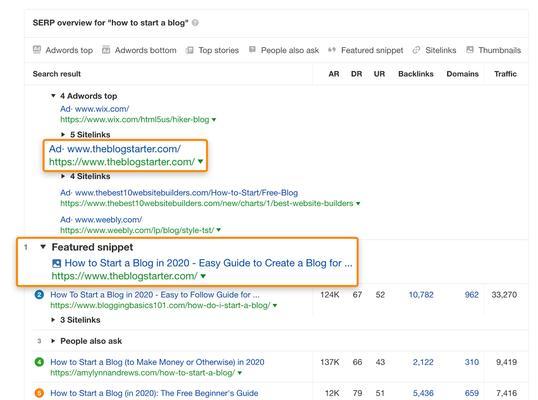Viewport: 538px width, 400px height.
Task: Click the 10,782 backlinks count
Action: (x=421, y=295)
